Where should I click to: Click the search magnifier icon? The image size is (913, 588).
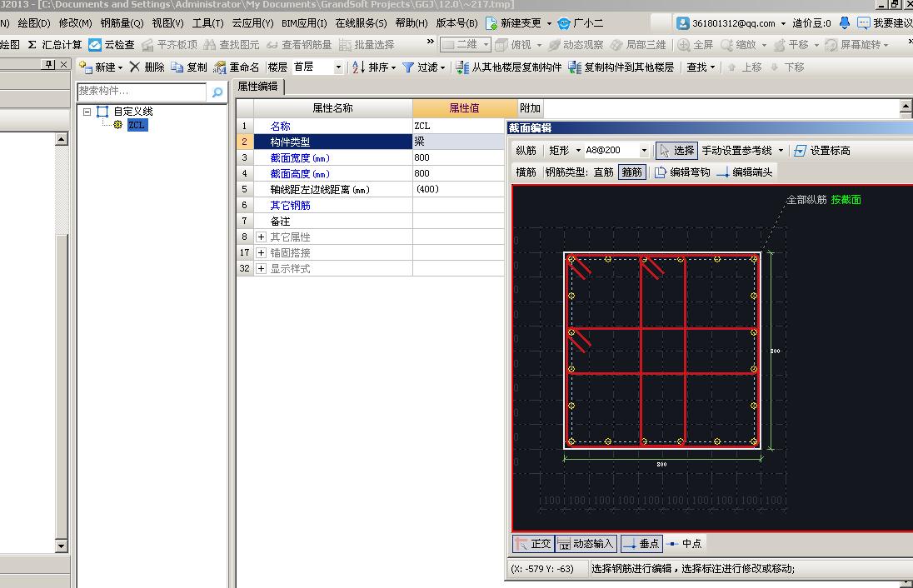point(217,92)
